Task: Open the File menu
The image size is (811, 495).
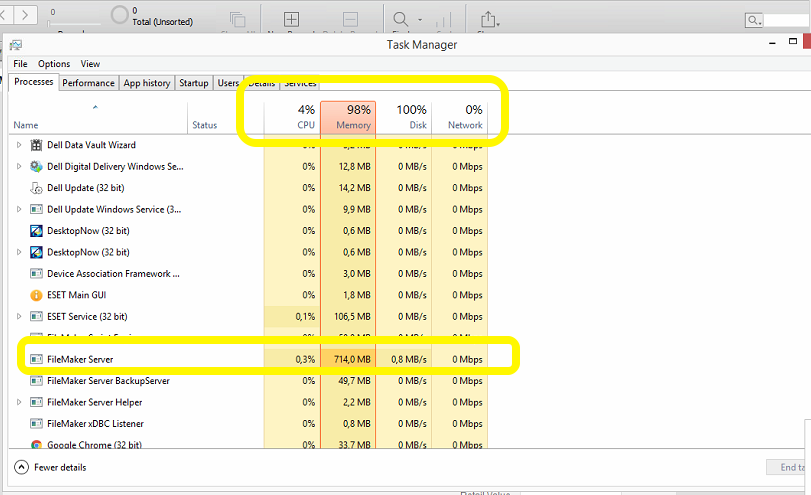Action: click(20, 64)
